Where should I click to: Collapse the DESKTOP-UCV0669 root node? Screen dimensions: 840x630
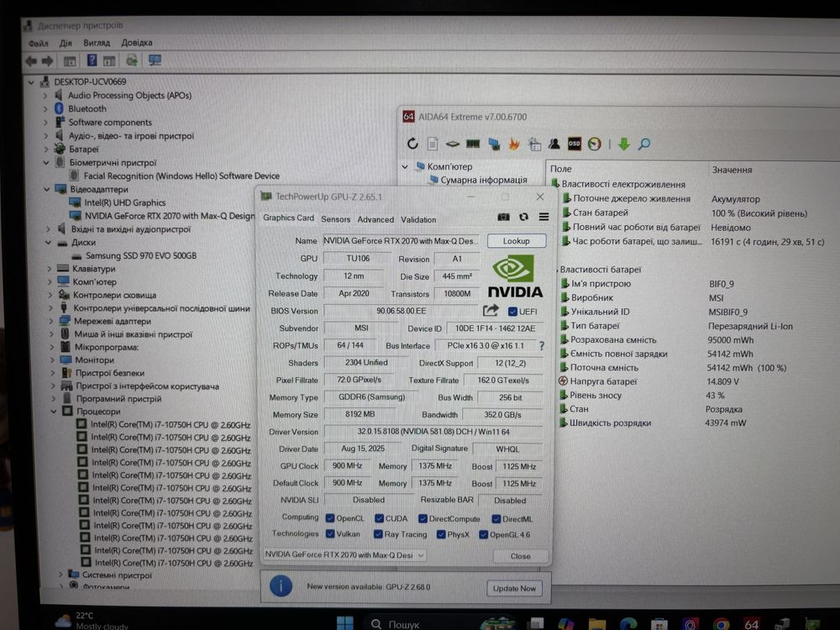click(31, 82)
